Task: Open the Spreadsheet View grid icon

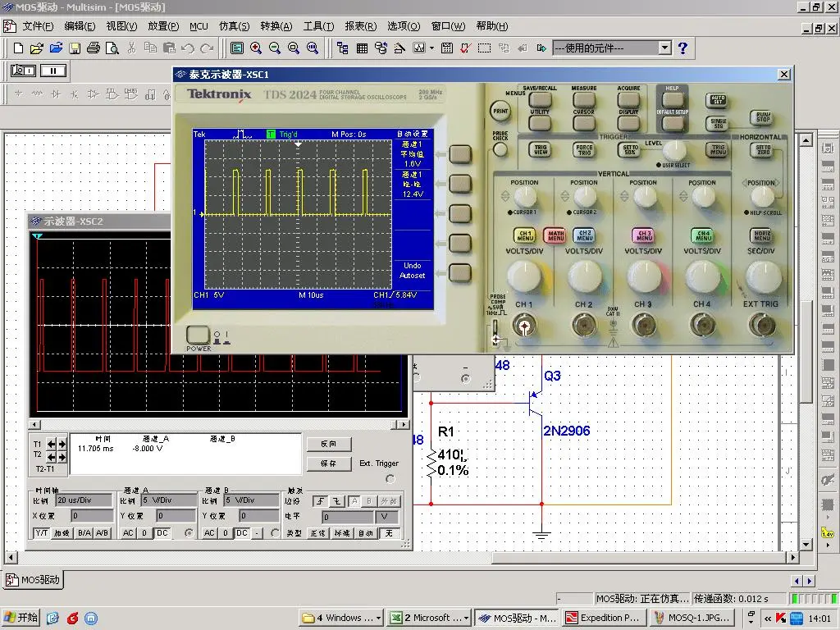Action: [362, 48]
